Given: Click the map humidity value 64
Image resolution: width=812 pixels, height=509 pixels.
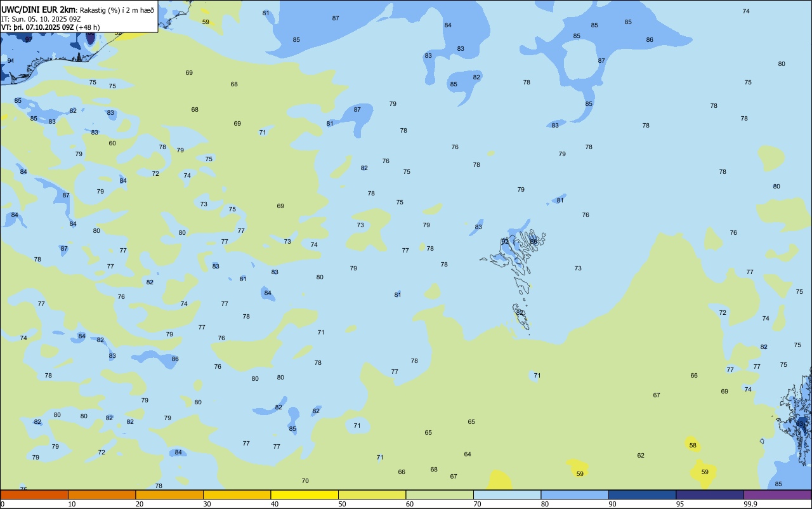Looking at the screenshot, I should [x=468, y=454].
